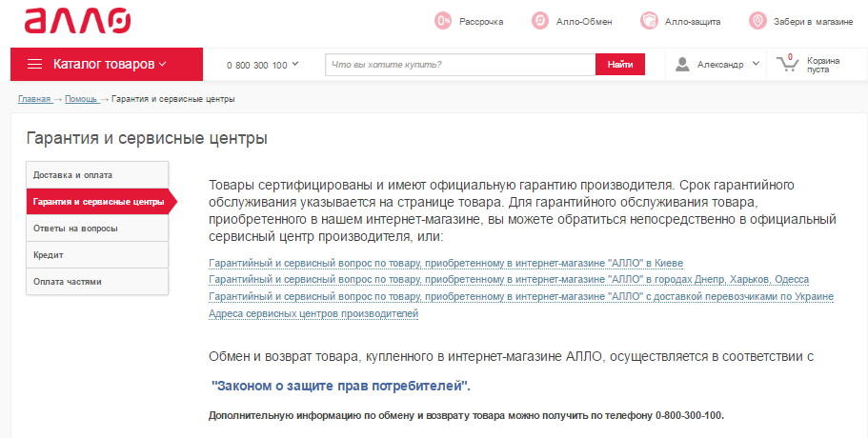868x438 pixels.
Task: Click the Забери в магазине pin icon
Action: click(x=757, y=20)
